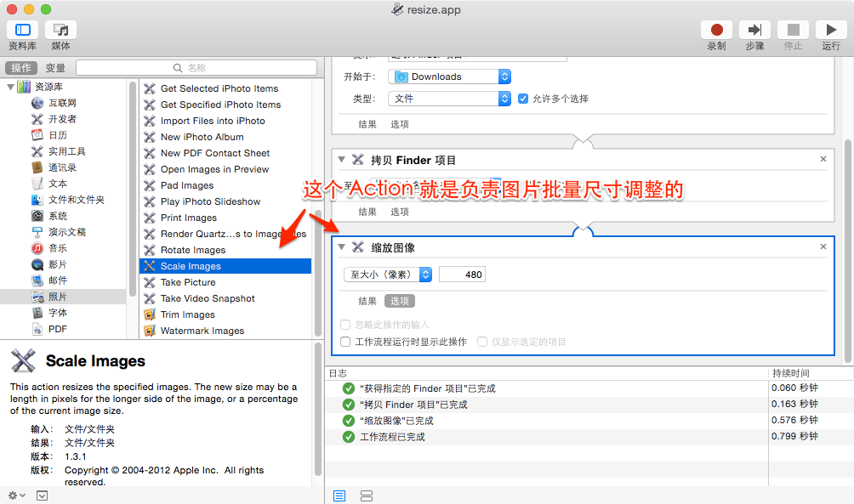Screen dimensions: 854x504
Task: Start recording with the 录制 button
Action: pos(717,30)
